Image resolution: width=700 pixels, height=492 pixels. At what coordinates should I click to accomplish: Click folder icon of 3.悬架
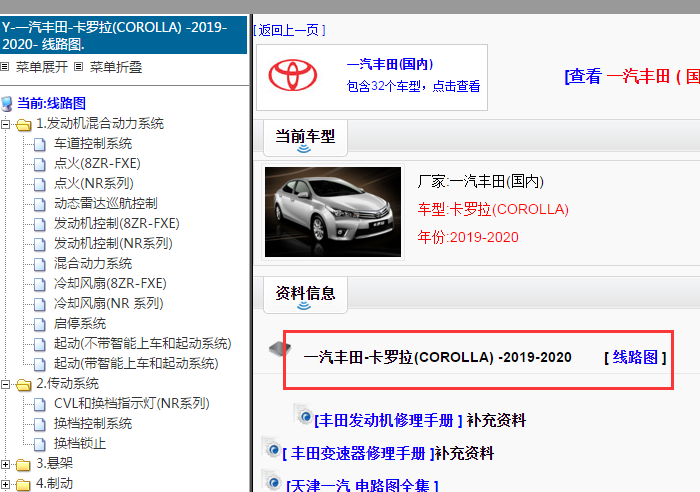(24, 465)
